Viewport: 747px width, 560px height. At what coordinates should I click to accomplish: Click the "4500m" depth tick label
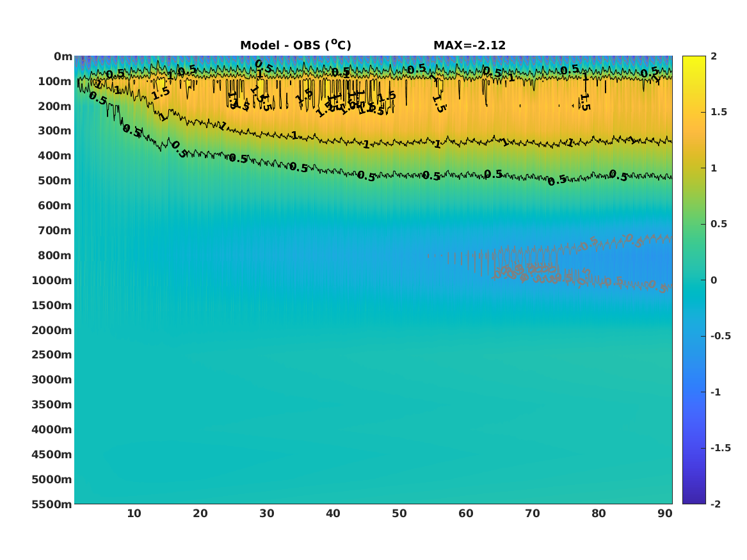tap(52, 454)
